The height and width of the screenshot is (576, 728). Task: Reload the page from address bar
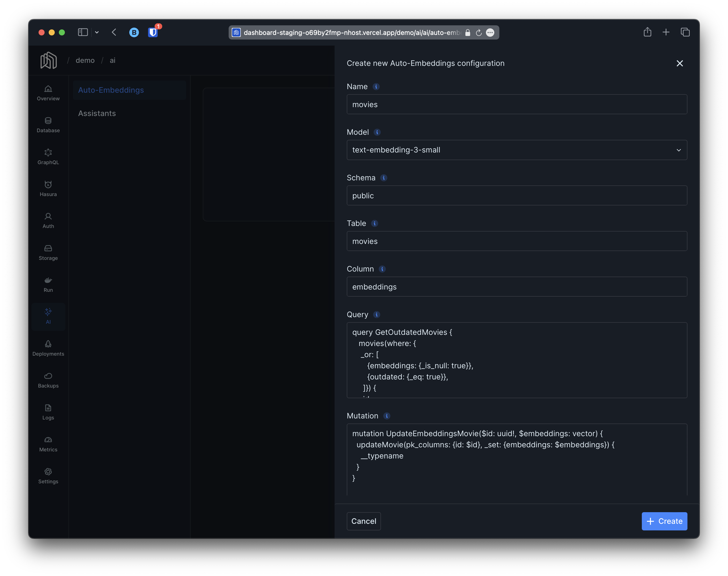(x=478, y=33)
